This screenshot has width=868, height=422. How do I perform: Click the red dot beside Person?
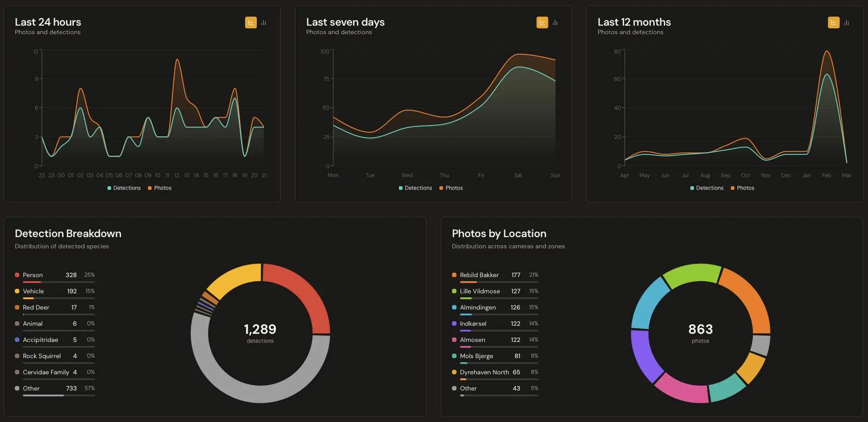tap(17, 275)
